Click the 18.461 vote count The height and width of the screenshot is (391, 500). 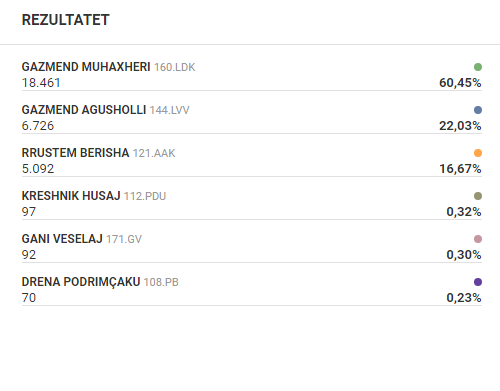click(x=41, y=83)
